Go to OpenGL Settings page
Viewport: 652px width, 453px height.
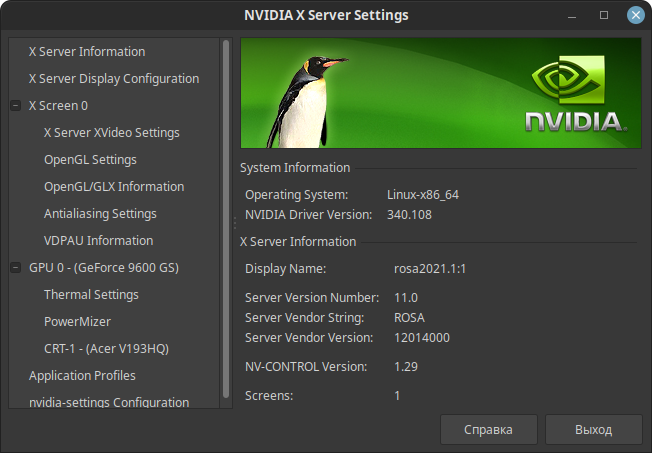90,159
